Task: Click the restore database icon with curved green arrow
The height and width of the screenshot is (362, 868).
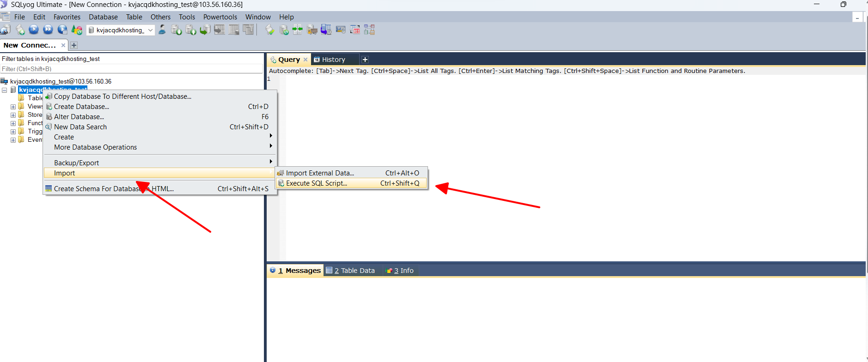Action: (205, 30)
